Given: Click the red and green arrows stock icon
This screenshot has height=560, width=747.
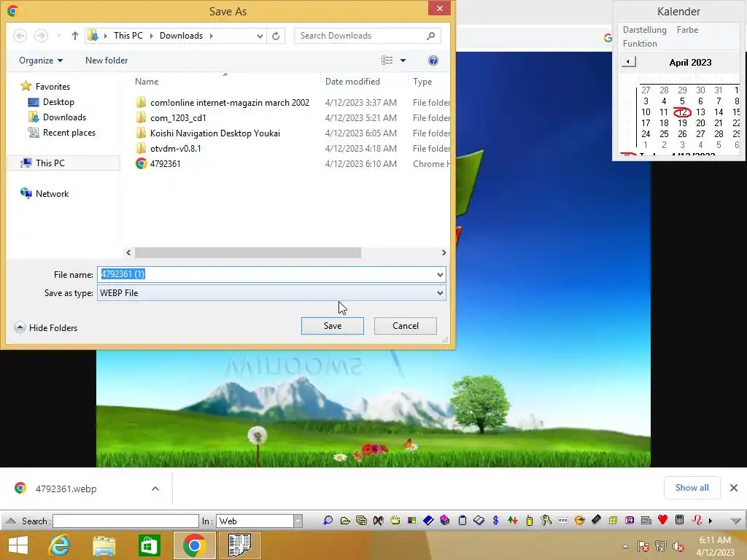Looking at the screenshot, I should pos(513,521).
